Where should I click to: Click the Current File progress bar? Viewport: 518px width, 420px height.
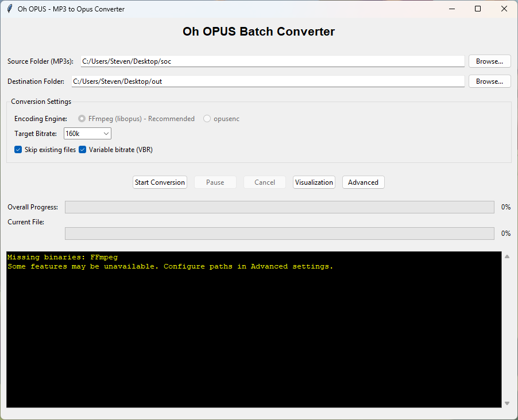coord(280,234)
